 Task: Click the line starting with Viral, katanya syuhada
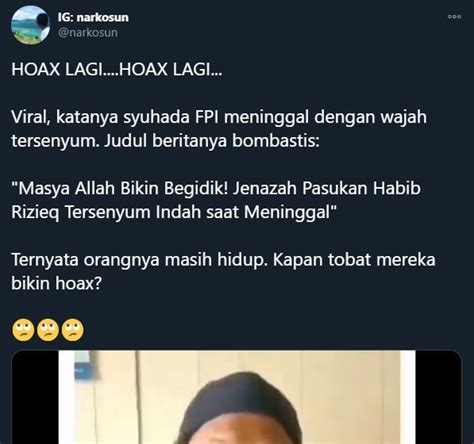219,117
